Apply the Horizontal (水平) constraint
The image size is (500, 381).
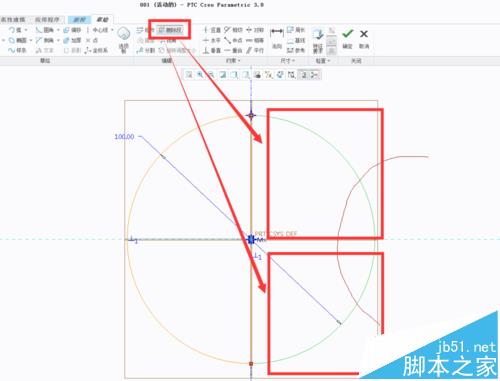tap(212, 40)
